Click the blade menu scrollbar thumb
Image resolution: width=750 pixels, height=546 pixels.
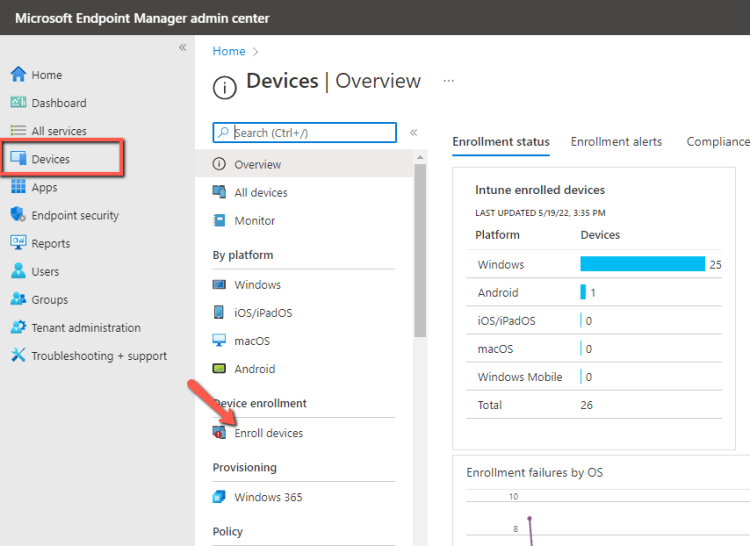420,251
